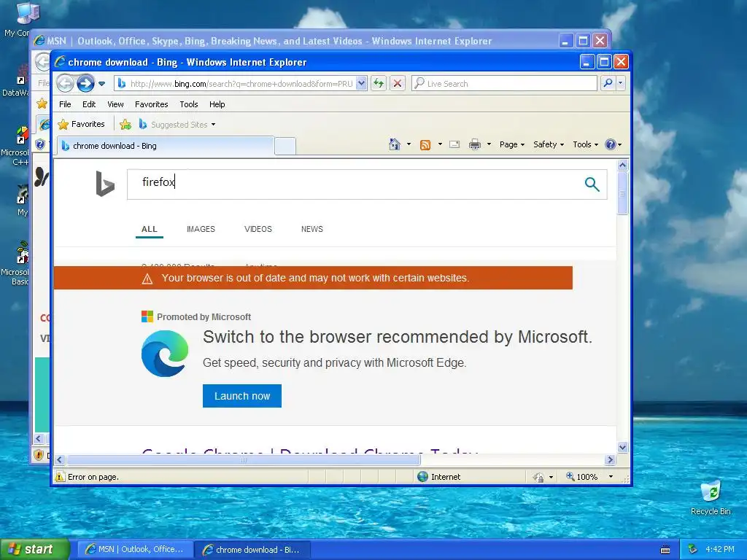Select the NEWS results tab
The height and width of the screenshot is (560, 747).
(311, 229)
